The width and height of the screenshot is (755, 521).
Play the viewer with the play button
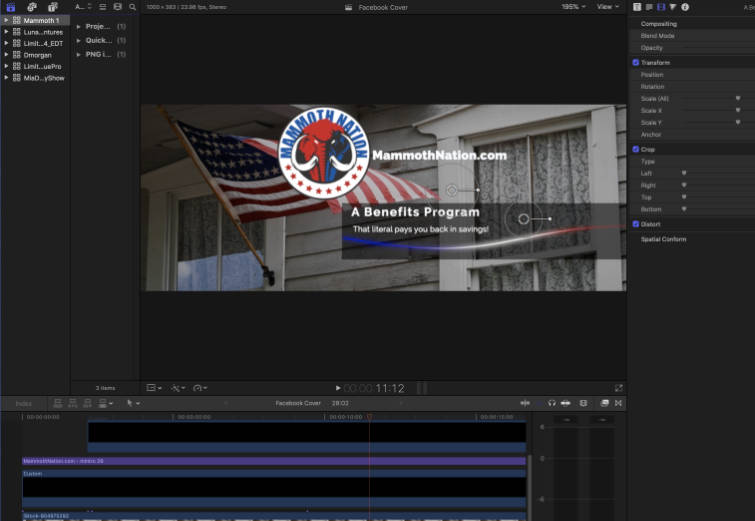[x=338, y=388]
